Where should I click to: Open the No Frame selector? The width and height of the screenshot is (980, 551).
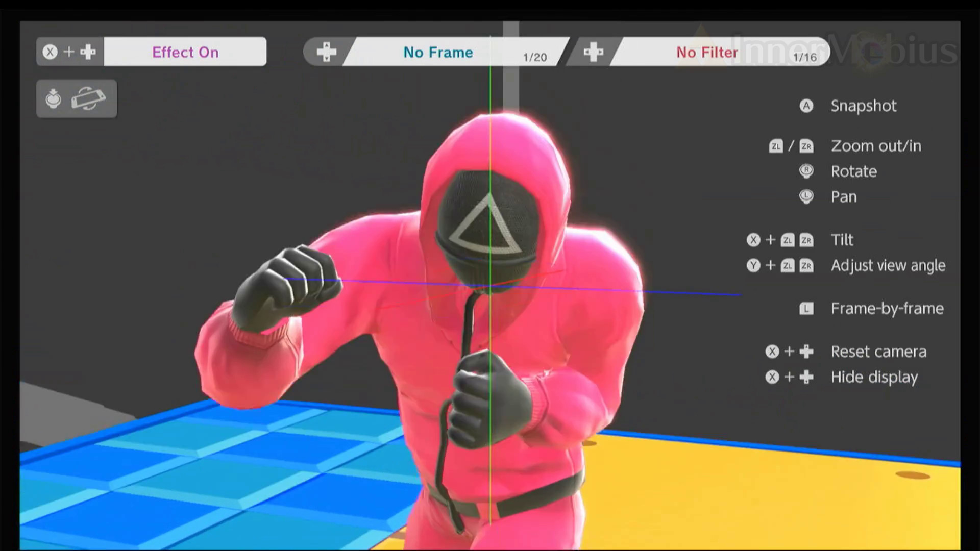point(437,52)
